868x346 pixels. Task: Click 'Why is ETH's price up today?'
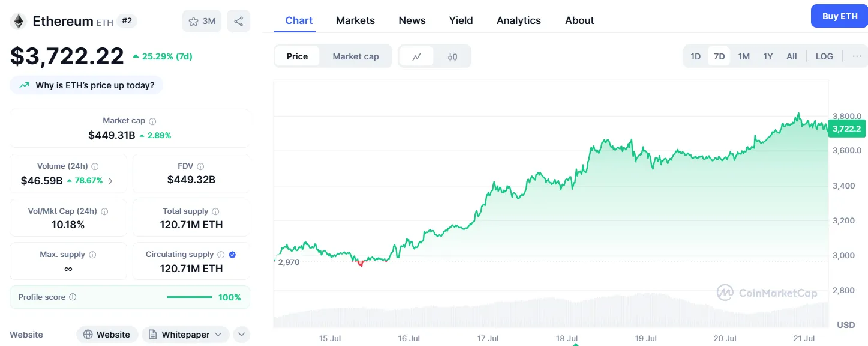point(87,85)
